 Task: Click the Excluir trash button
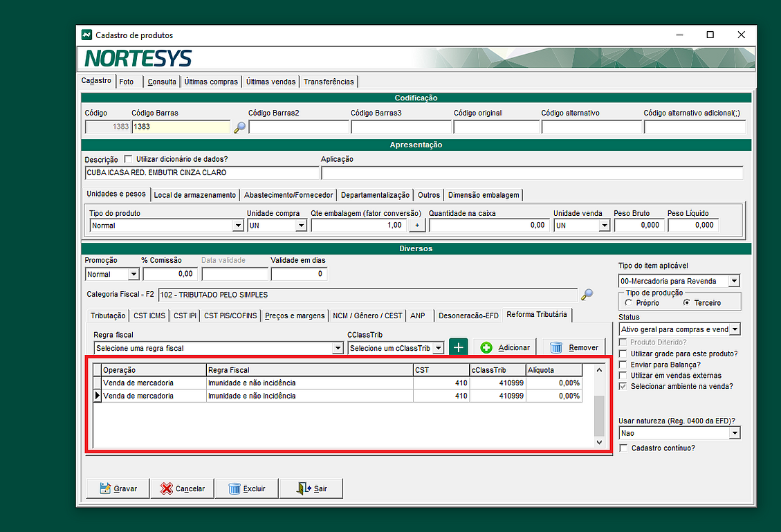246,488
